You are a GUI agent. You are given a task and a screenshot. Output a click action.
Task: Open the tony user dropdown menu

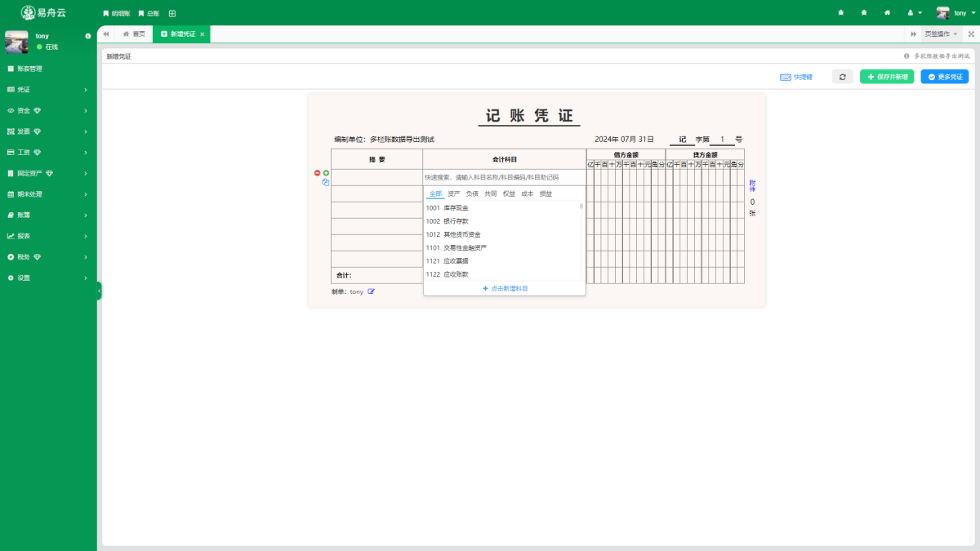(954, 13)
